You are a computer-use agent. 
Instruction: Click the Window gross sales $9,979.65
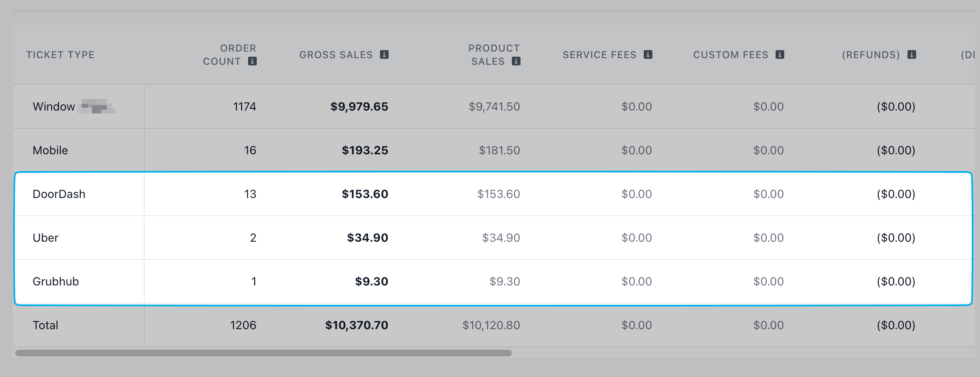(359, 106)
